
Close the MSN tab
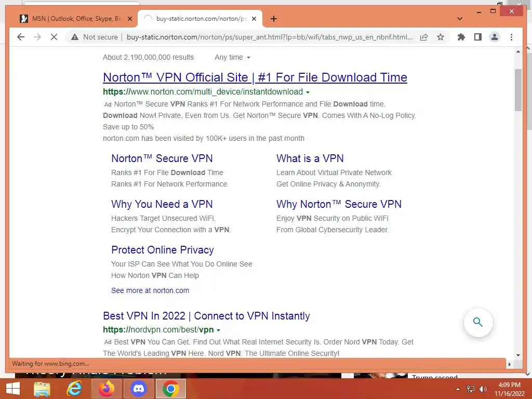(129, 19)
